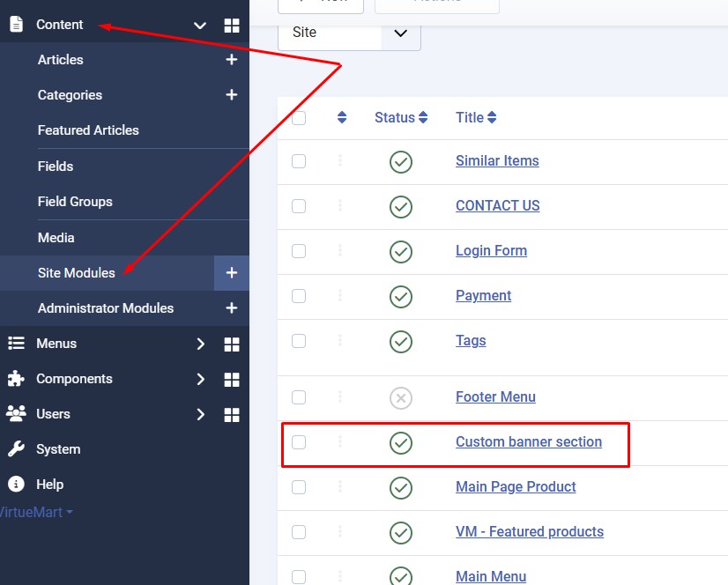Click plus icon next to Administrator Modules
Viewport: 728px width, 585px height.
click(232, 308)
